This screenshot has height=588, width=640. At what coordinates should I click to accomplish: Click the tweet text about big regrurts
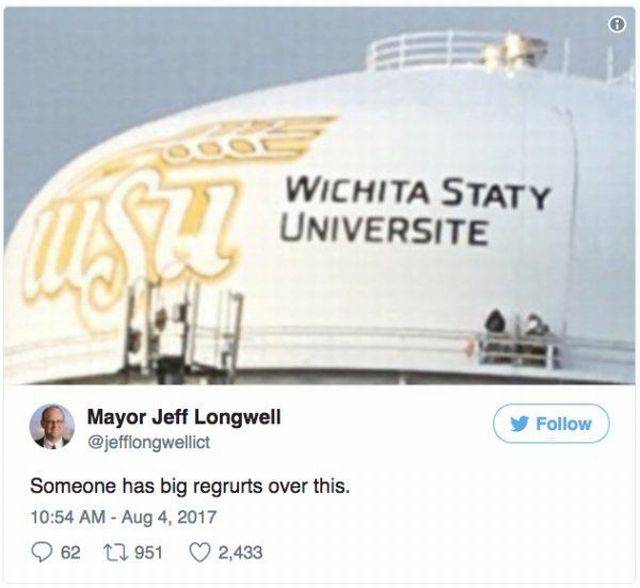190,486
